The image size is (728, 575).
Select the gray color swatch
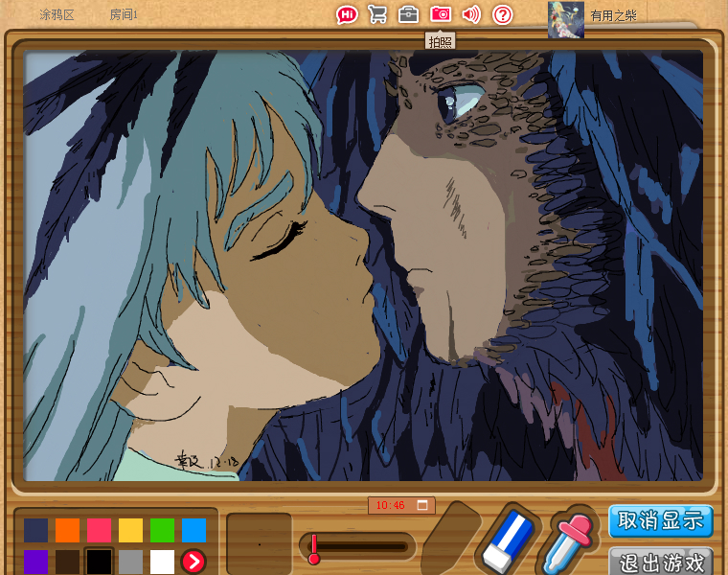point(130,562)
